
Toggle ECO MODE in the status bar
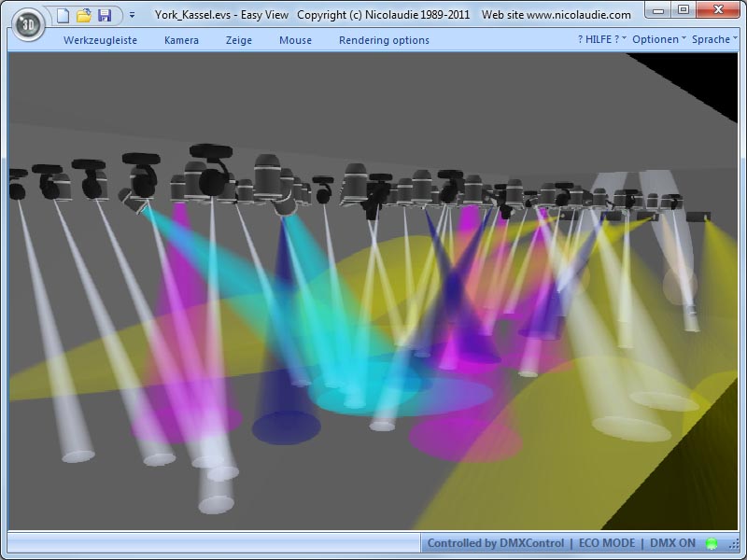point(607,543)
